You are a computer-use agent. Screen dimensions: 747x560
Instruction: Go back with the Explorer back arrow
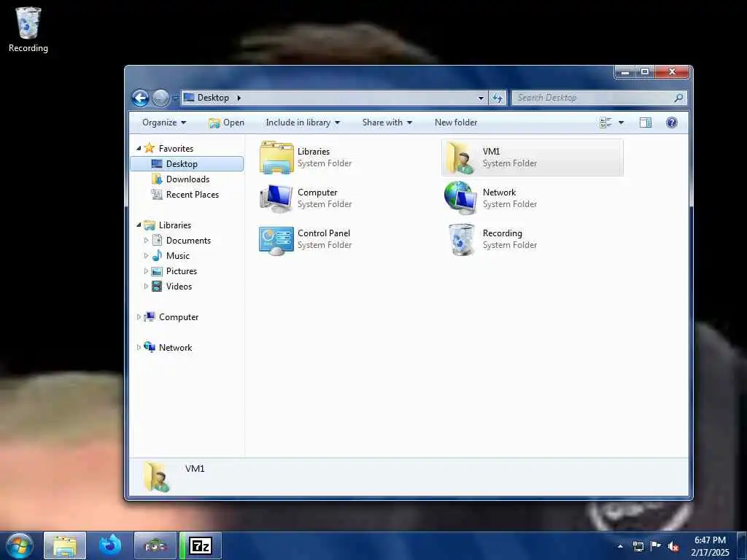click(x=140, y=98)
